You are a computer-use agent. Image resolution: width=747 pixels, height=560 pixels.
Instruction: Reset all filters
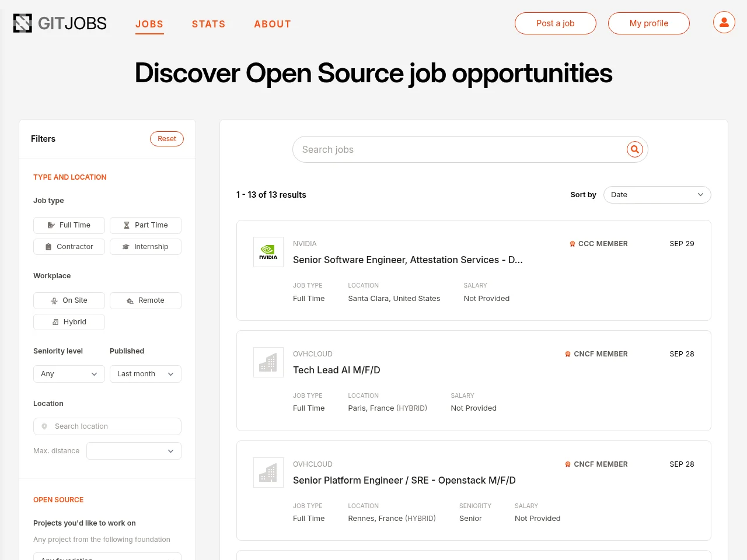167,139
